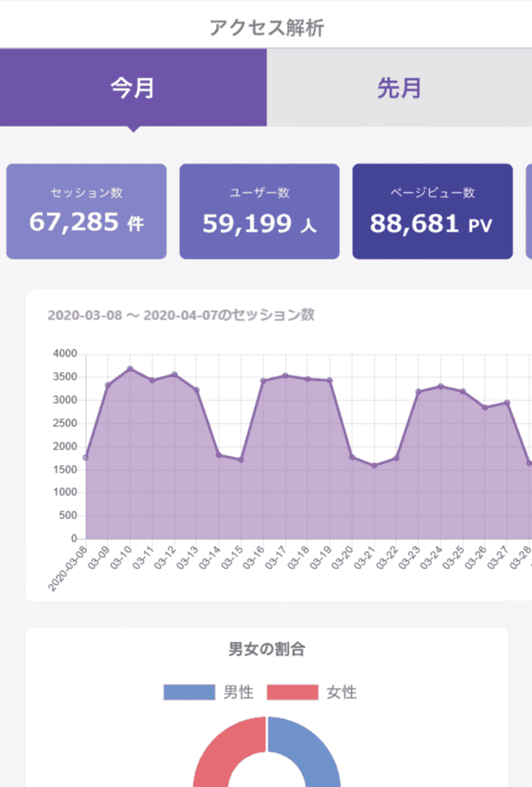Click the blue 男性 legend color box
Viewport: 532px width, 787px height.
click(x=189, y=692)
